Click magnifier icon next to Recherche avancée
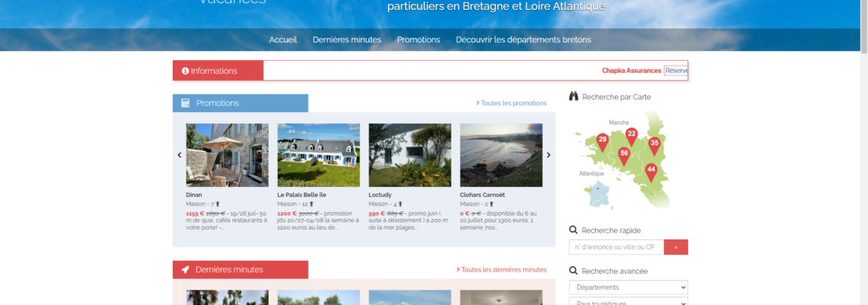868x305 pixels. coord(573,271)
